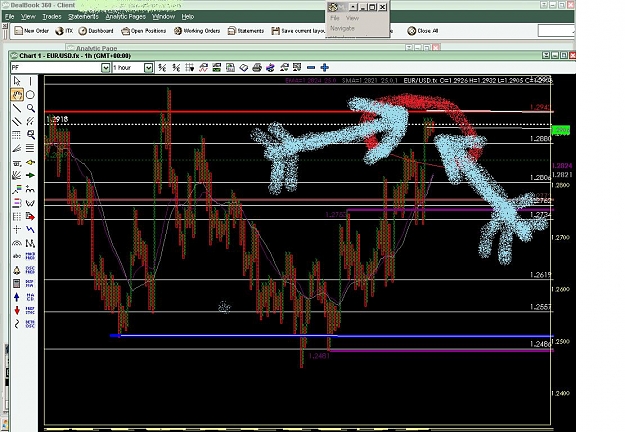Select the single trend line tool
Image resolution: width=625 pixels, height=432 pixels.
pyautogui.click(x=17, y=108)
